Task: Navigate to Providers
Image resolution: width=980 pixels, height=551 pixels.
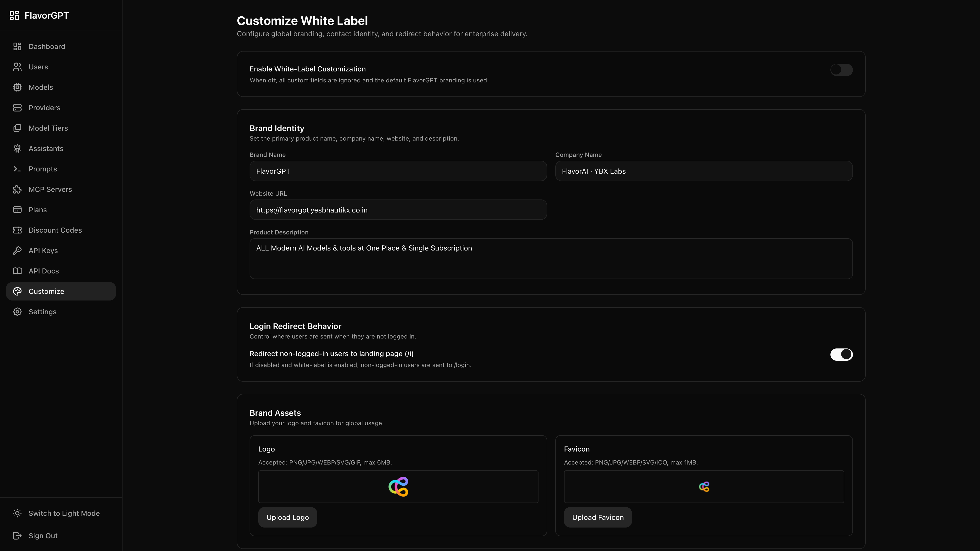Action: coord(61,108)
